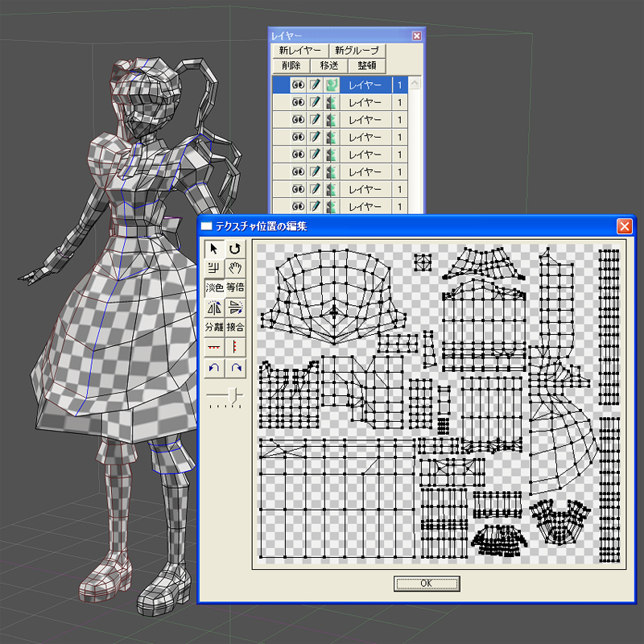Toggle pencil edit lock on sixth layer row
Image resolution: width=644 pixels, height=644 pixels.
tap(315, 171)
